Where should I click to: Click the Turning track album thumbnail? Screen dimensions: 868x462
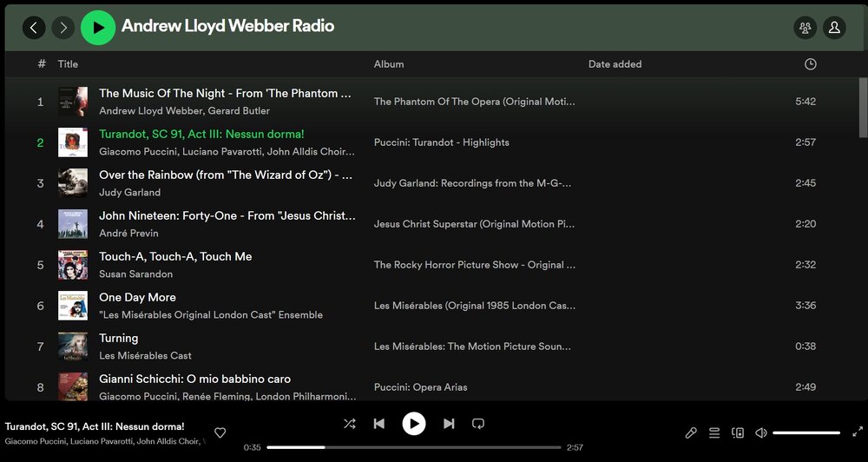pyautogui.click(x=73, y=346)
